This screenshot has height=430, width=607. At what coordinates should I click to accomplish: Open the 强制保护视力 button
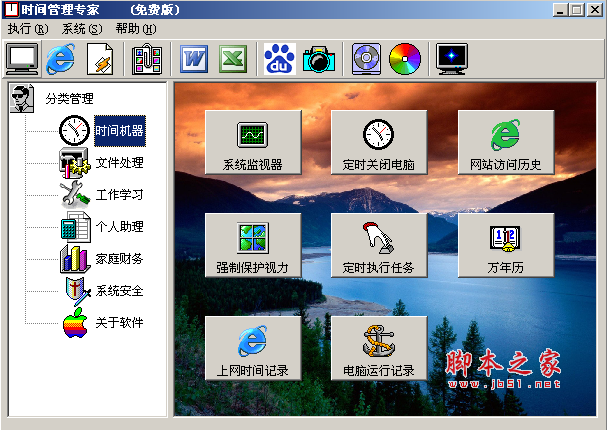coord(253,245)
